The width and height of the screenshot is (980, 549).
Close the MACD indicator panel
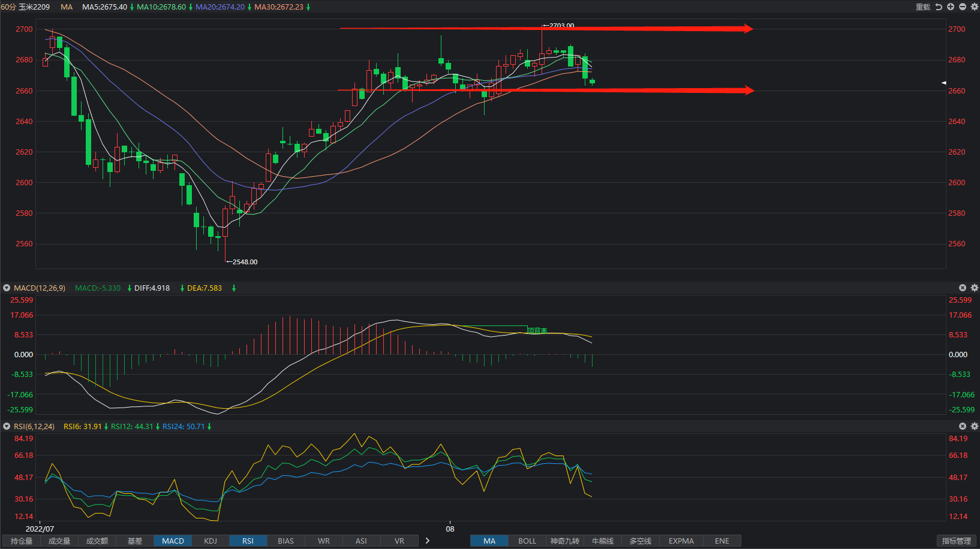click(963, 288)
